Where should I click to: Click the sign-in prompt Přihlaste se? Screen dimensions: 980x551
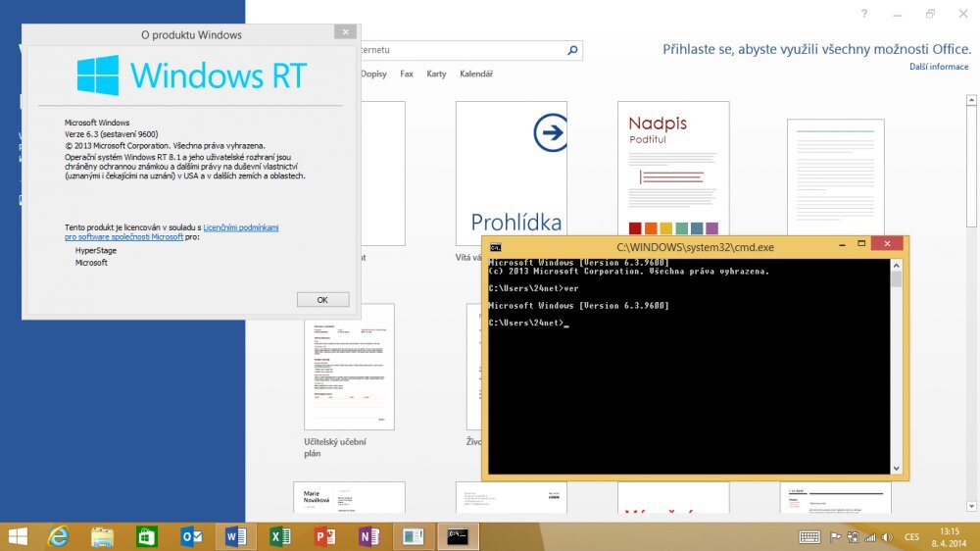coord(817,49)
